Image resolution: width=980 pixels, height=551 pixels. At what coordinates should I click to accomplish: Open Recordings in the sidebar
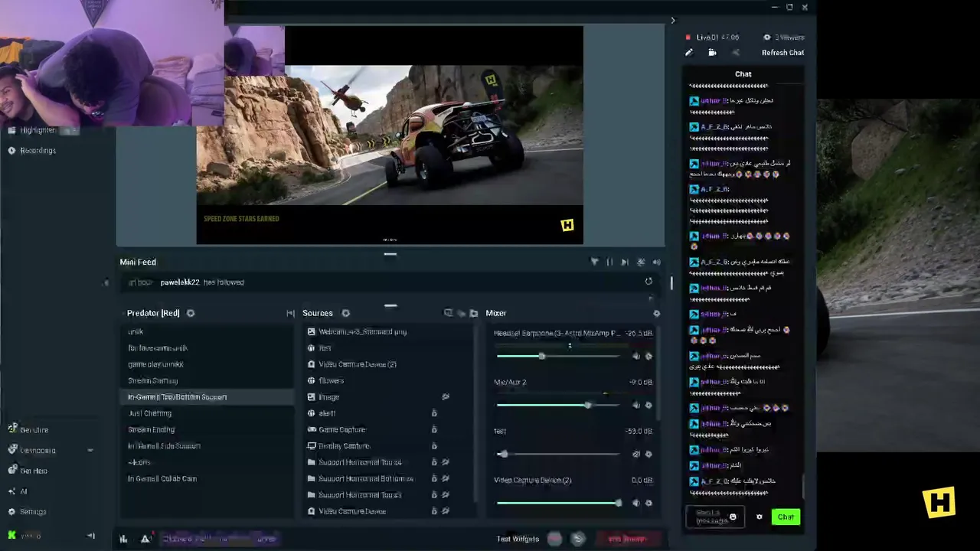pyautogui.click(x=32, y=151)
